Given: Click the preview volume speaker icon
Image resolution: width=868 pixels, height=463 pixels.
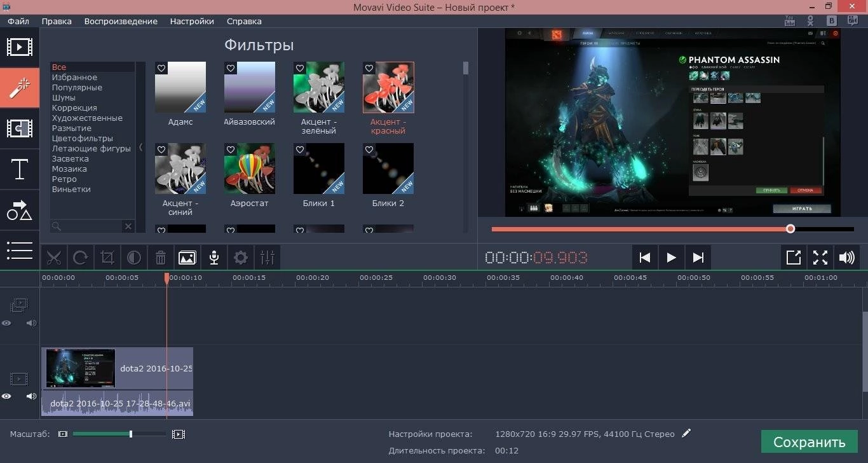Looking at the screenshot, I should point(847,258).
